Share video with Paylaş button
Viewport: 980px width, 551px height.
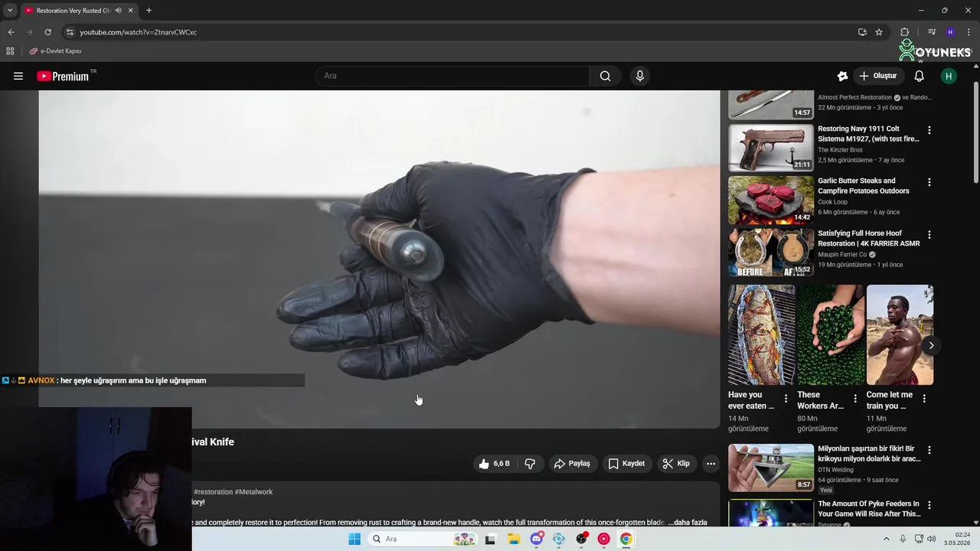(573, 464)
